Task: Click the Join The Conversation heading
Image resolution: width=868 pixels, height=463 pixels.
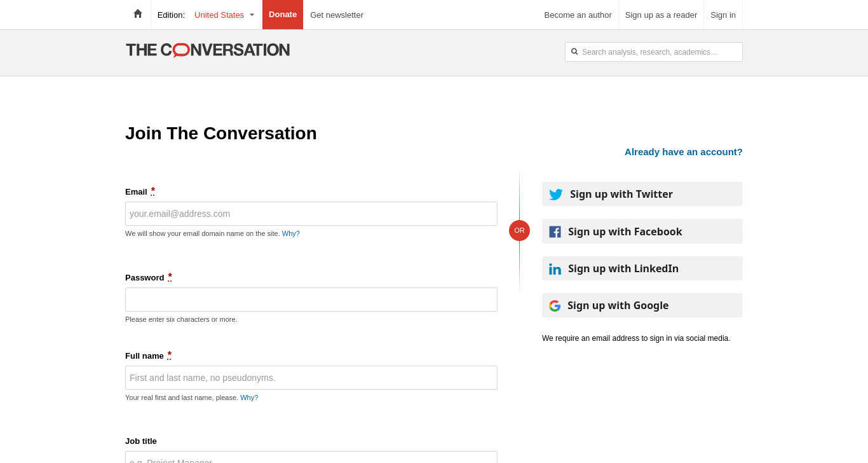Action: click(x=221, y=134)
